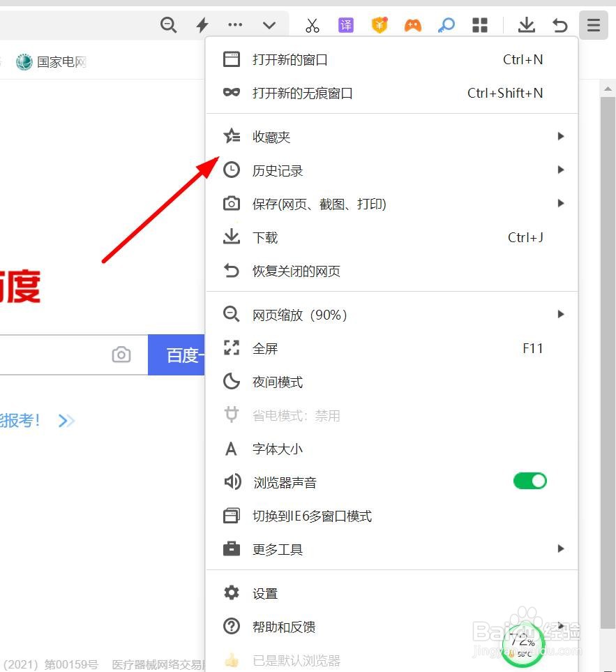Click the lightning speed-mode icon
616x672 pixels.
pos(202,24)
